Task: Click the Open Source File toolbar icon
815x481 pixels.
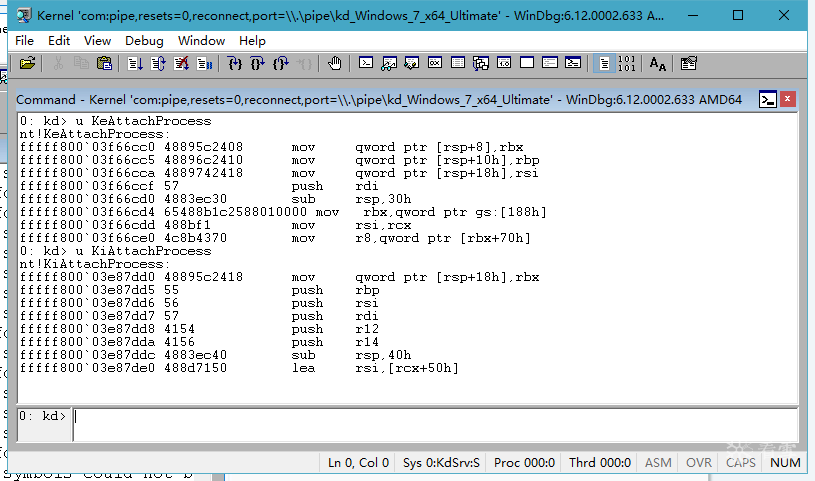Action: coord(28,63)
